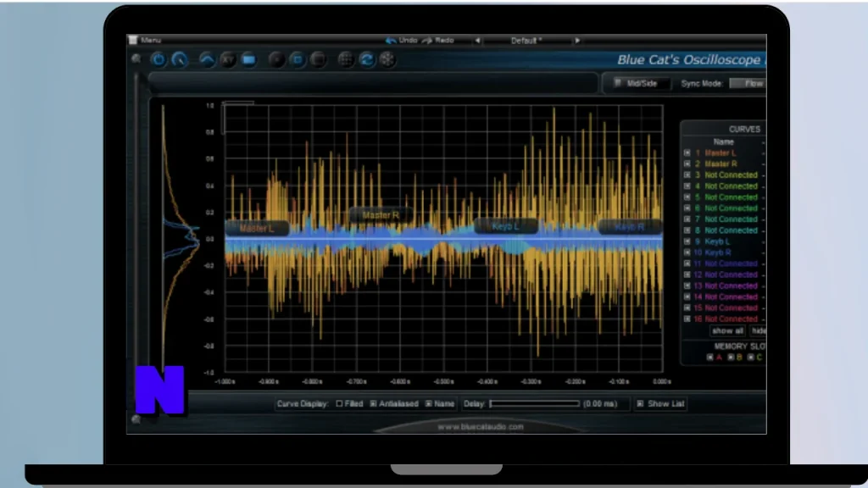Click the dark round dot toolbar icon
This screenshot has width=868, height=488.
tap(276, 59)
